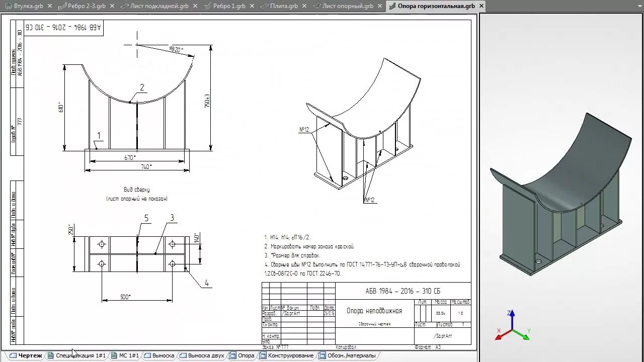Close the Ребро 1.grb tab
The image size is (644, 362).
[x=252, y=6]
